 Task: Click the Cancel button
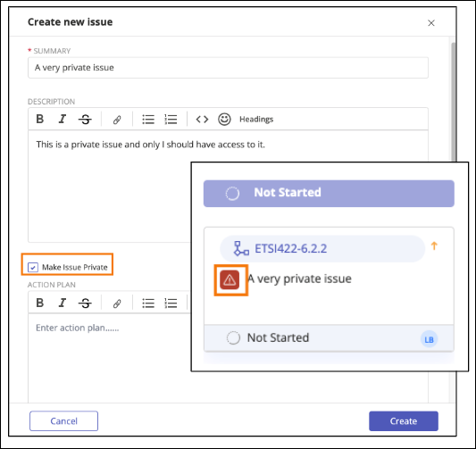click(63, 421)
